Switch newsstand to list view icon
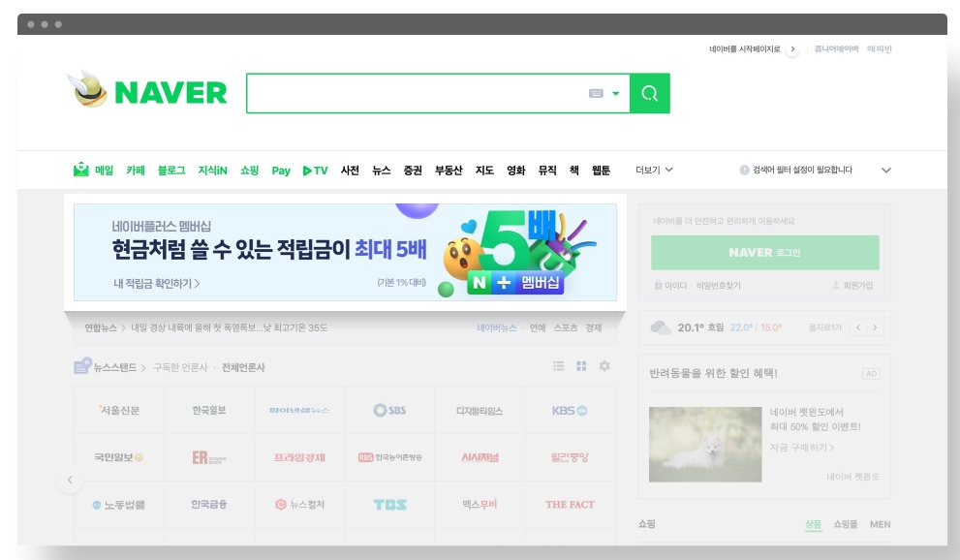The height and width of the screenshot is (560, 960). click(x=558, y=366)
